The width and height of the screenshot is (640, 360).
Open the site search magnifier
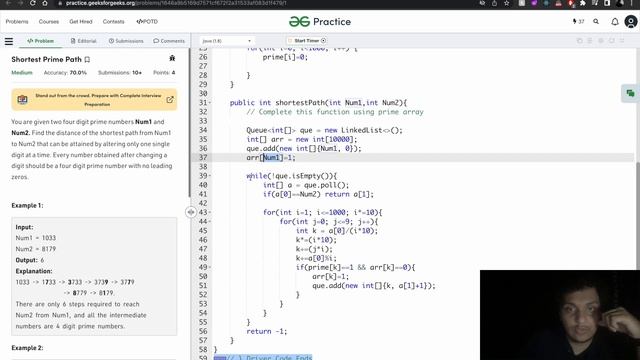pyautogui.click(x=596, y=22)
